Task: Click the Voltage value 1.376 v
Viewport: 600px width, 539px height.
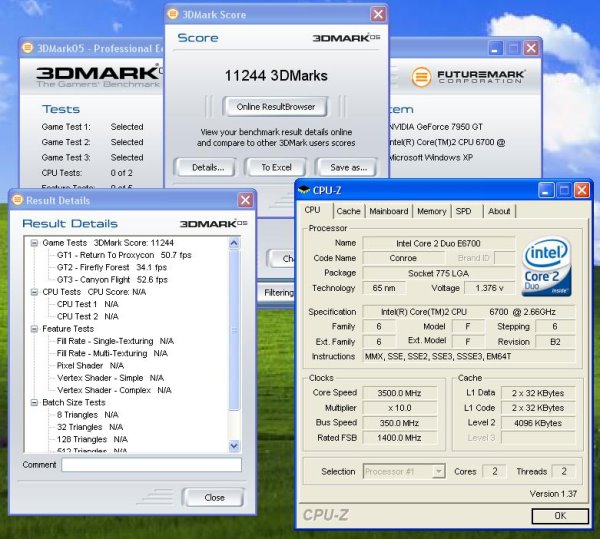Action: coord(489,288)
